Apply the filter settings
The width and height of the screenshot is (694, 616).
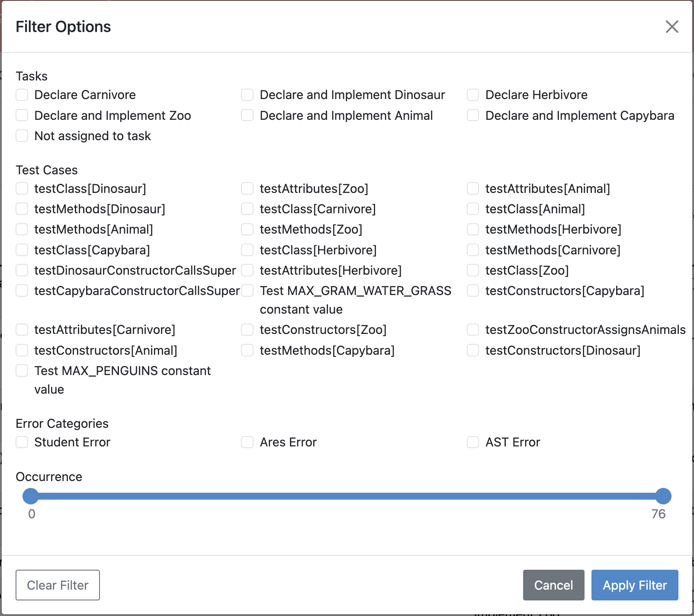[634, 585]
